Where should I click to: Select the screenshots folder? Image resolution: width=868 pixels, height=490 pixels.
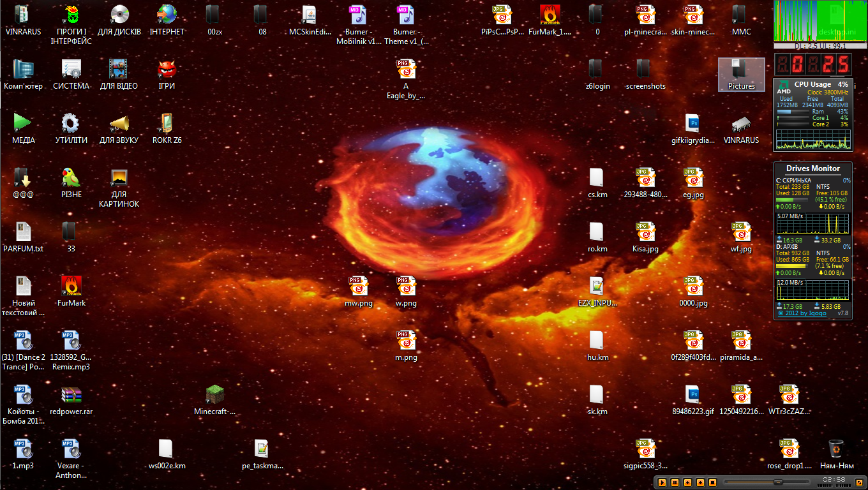point(645,75)
